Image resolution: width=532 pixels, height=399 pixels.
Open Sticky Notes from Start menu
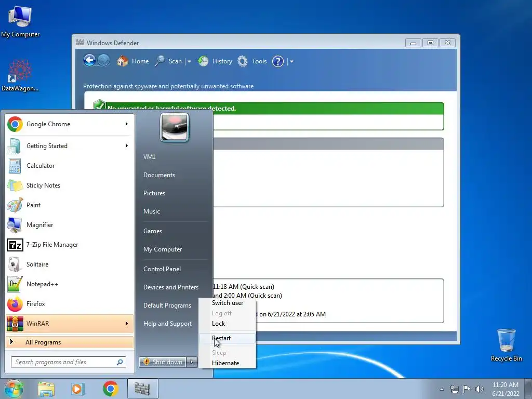click(x=70, y=185)
